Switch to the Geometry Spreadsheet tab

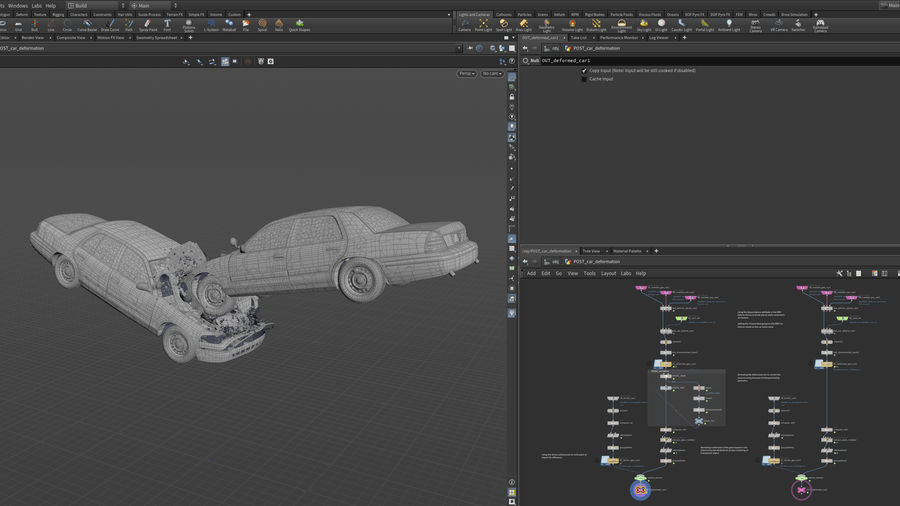click(x=156, y=38)
